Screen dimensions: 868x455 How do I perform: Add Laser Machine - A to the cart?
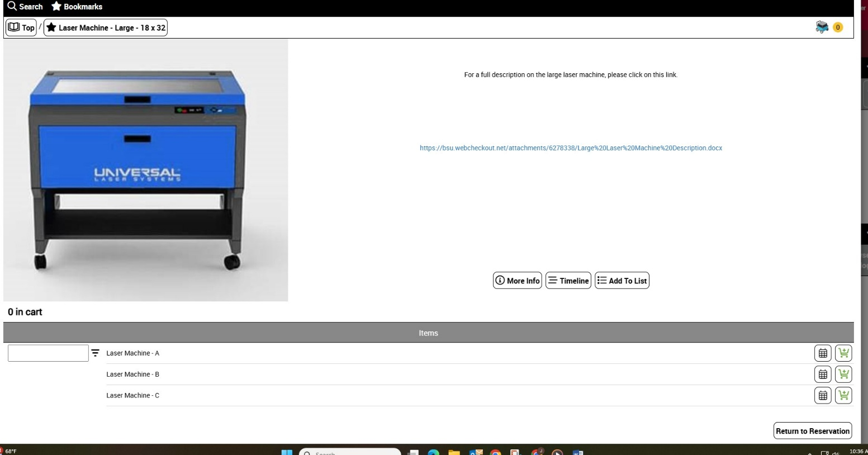(843, 353)
